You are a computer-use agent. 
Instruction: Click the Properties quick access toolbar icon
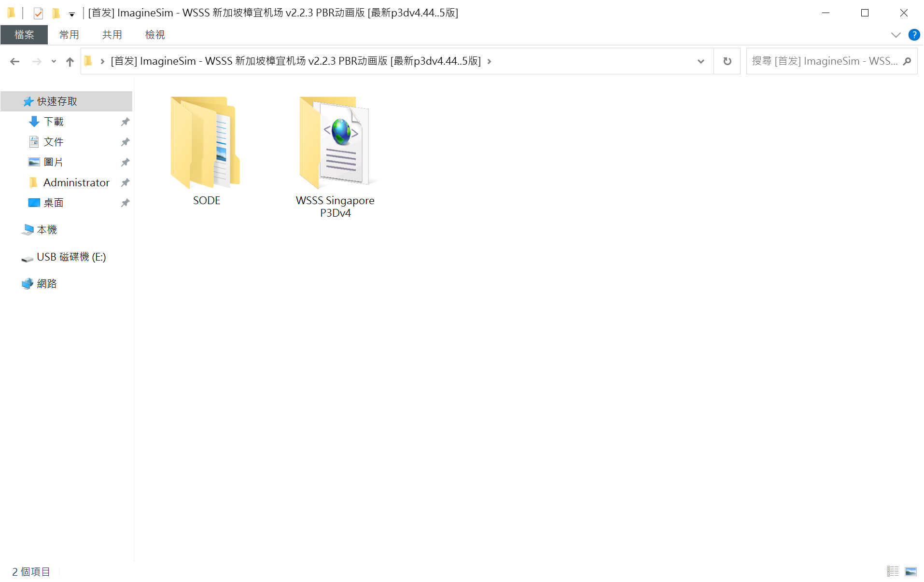[38, 13]
